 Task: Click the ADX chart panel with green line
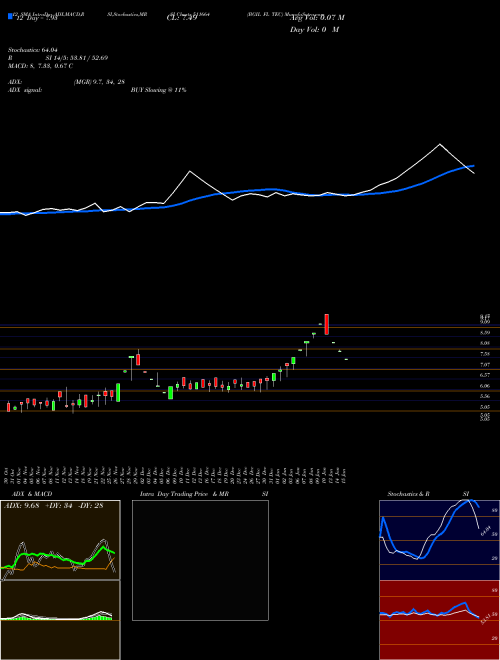60,540
